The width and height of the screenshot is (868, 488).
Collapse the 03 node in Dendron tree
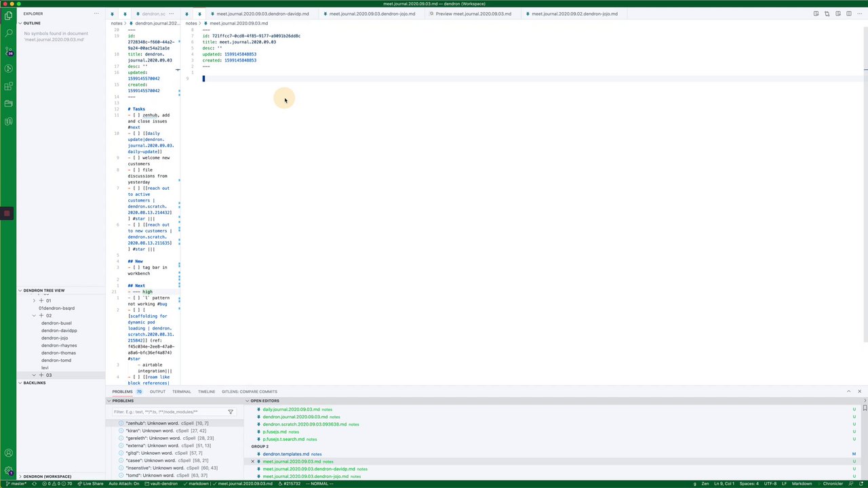point(35,375)
